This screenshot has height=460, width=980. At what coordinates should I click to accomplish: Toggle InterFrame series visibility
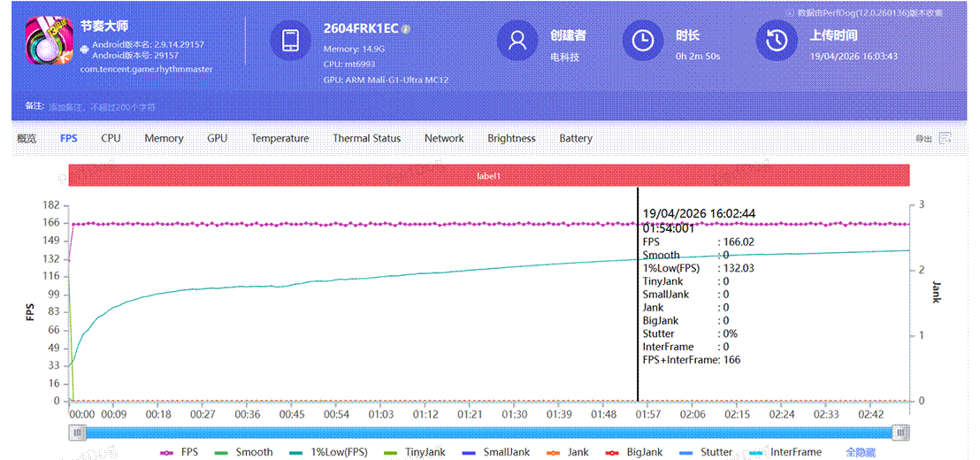tap(785, 452)
